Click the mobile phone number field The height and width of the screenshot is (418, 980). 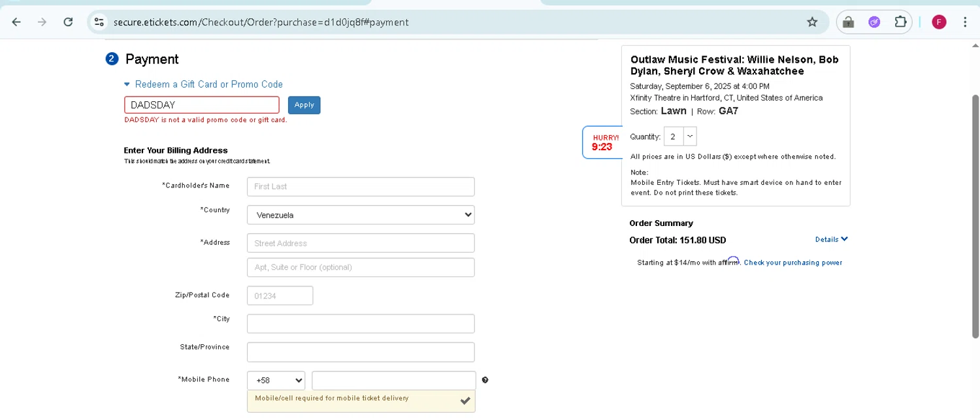pos(394,380)
